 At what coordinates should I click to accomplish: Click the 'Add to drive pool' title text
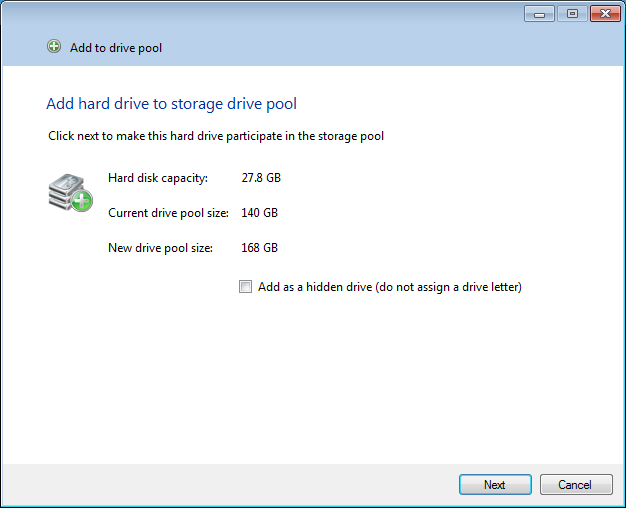[x=116, y=48]
